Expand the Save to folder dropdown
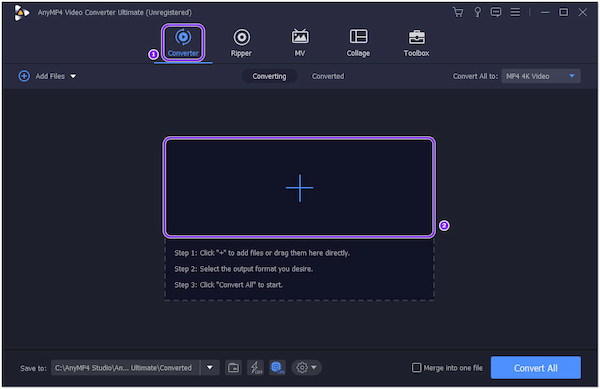The height and width of the screenshot is (389, 600). click(210, 368)
